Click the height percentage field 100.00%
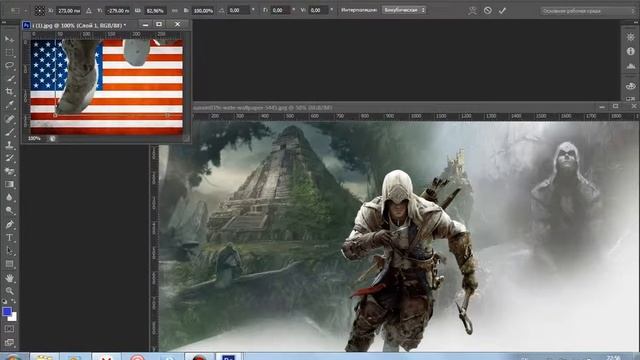Screen dimensions: 640x360 203,11
